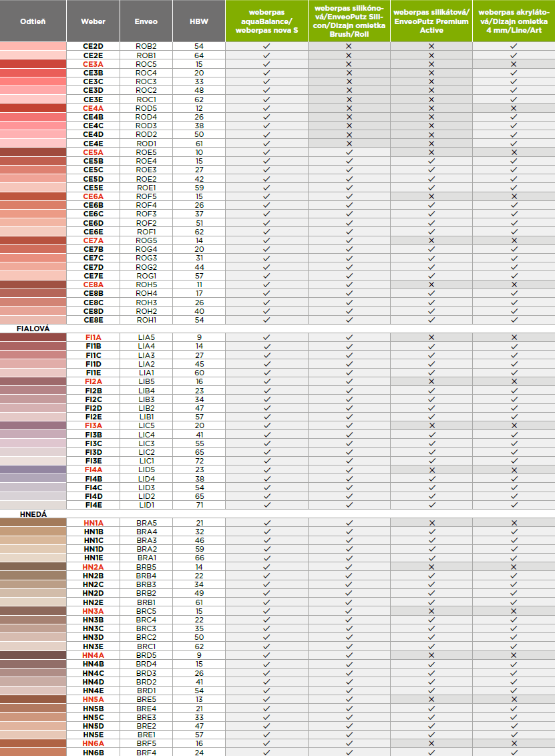
Task: Click HBW value 64 in row CE2E
Action: [x=199, y=55]
